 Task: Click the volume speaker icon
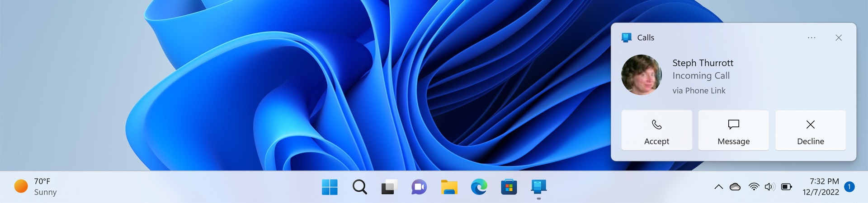click(769, 187)
